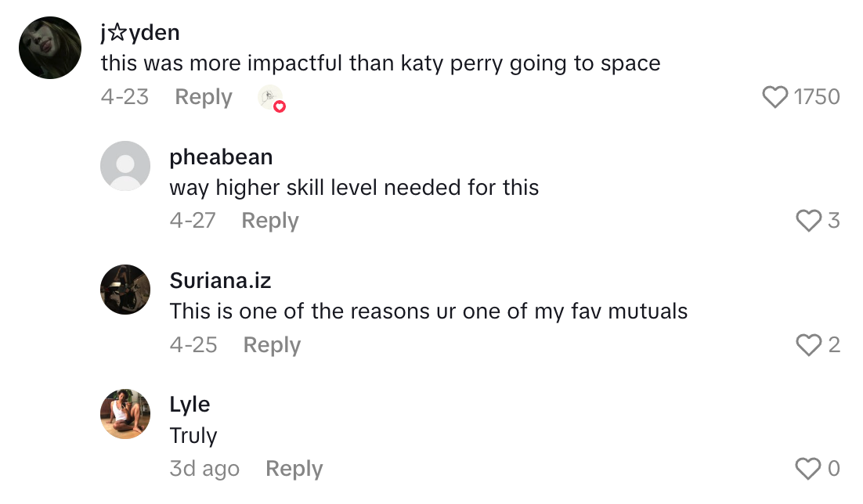Select the Lyle username
The width and height of the screenshot is (863, 504).
[190, 404]
